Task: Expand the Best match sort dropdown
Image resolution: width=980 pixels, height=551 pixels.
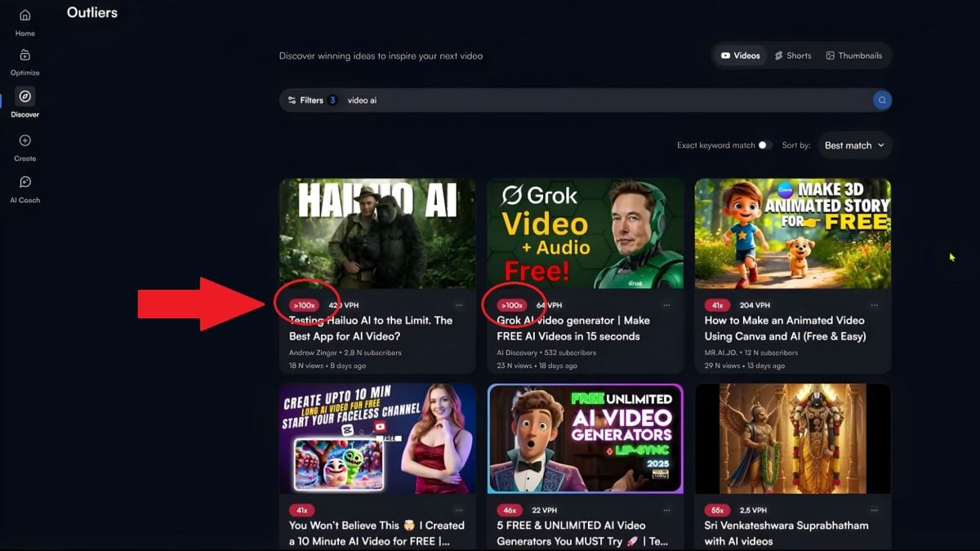Action: coord(853,144)
